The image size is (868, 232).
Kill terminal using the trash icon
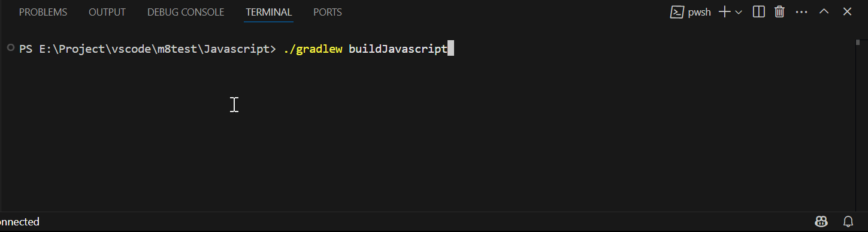tap(779, 12)
